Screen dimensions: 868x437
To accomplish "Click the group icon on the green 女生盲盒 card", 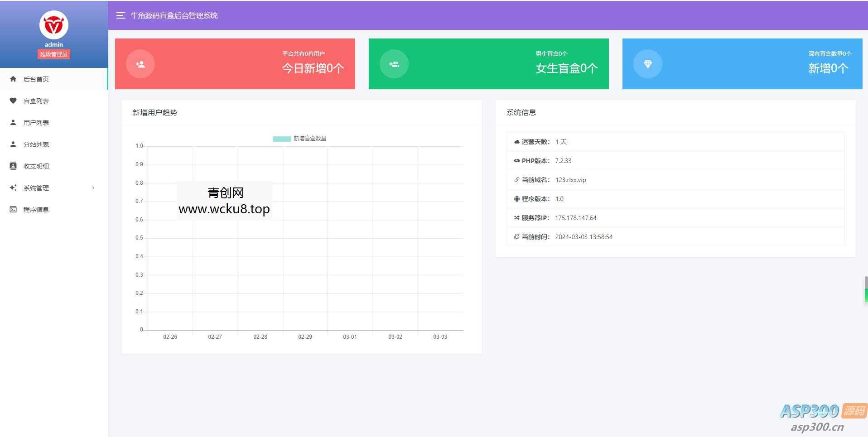I will point(394,64).
